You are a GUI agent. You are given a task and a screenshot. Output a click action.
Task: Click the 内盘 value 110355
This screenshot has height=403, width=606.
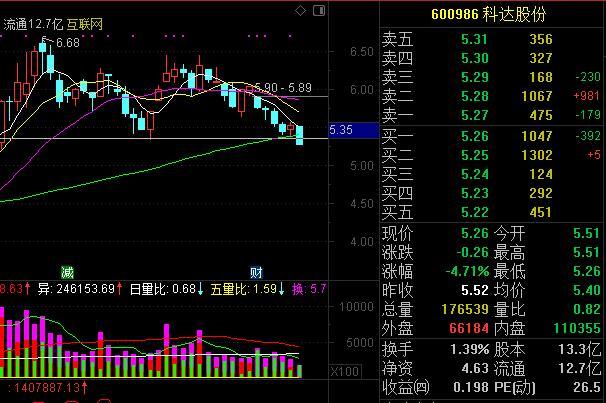(x=577, y=328)
